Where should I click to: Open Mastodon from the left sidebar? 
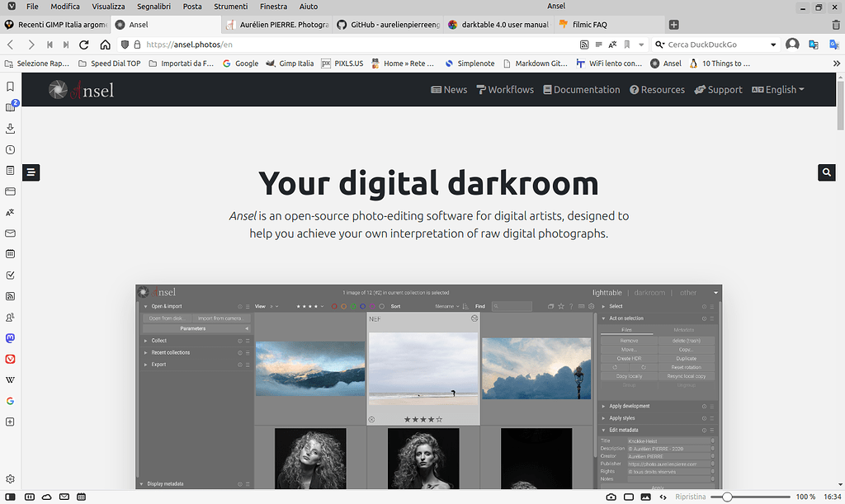(x=11, y=337)
